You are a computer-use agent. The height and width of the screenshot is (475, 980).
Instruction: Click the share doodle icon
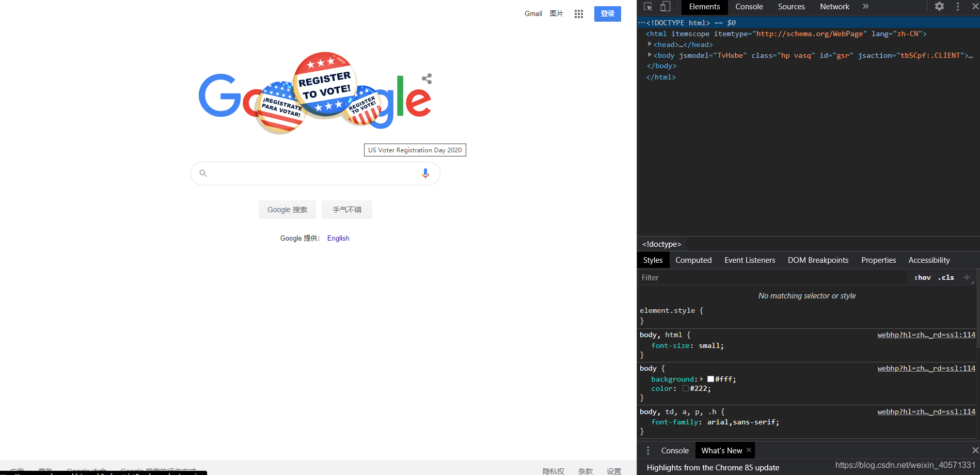click(426, 78)
